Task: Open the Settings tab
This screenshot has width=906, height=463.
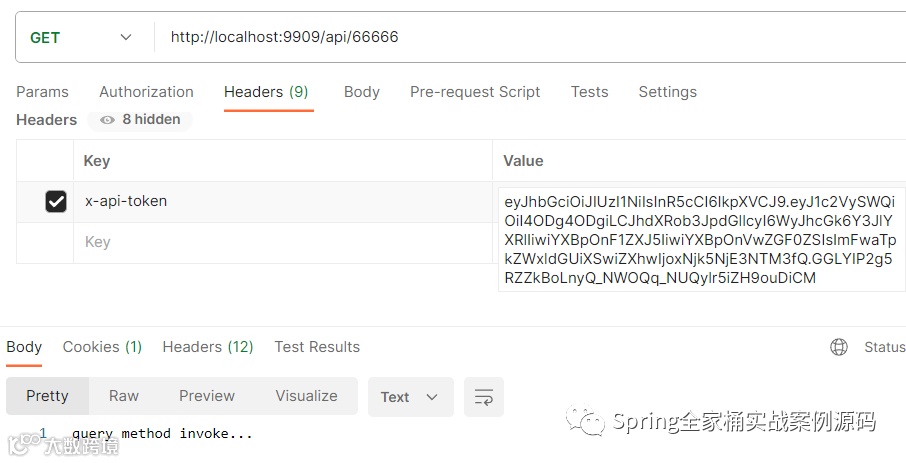Action: pos(667,92)
